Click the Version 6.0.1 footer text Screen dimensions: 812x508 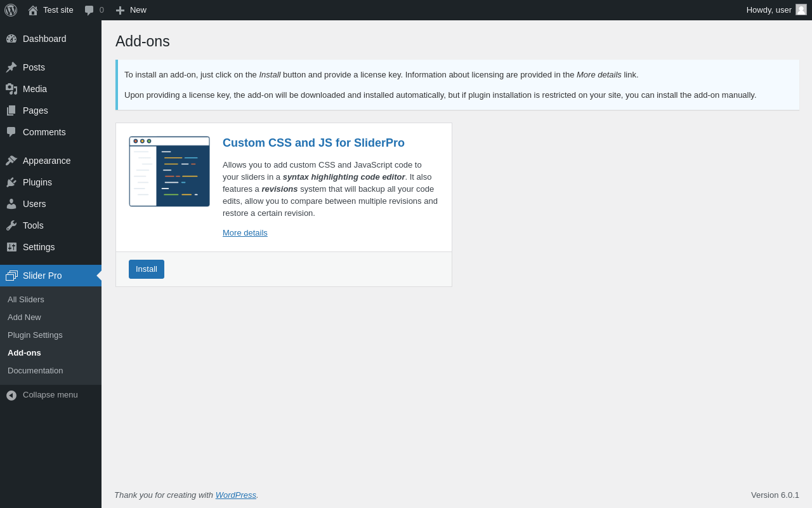click(775, 495)
